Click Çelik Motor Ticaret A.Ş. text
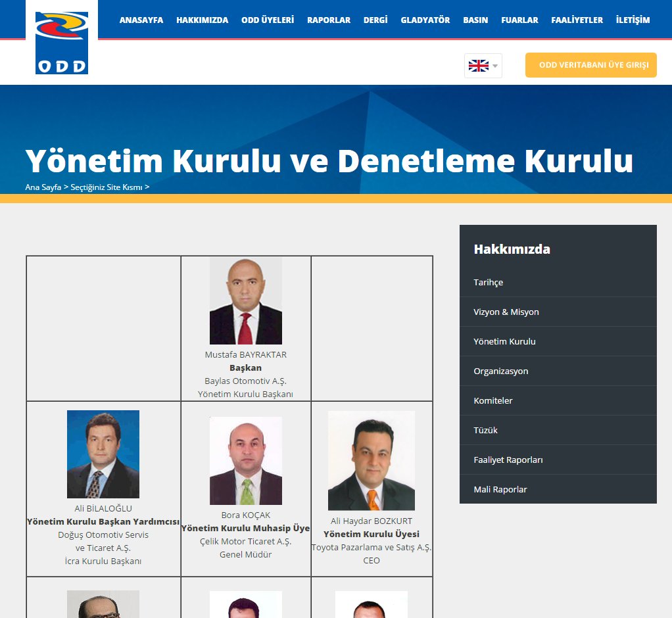 245,542
